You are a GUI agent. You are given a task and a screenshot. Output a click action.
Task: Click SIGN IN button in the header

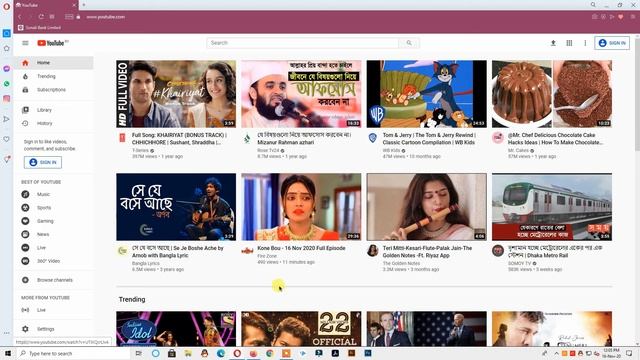click(612, 43)
